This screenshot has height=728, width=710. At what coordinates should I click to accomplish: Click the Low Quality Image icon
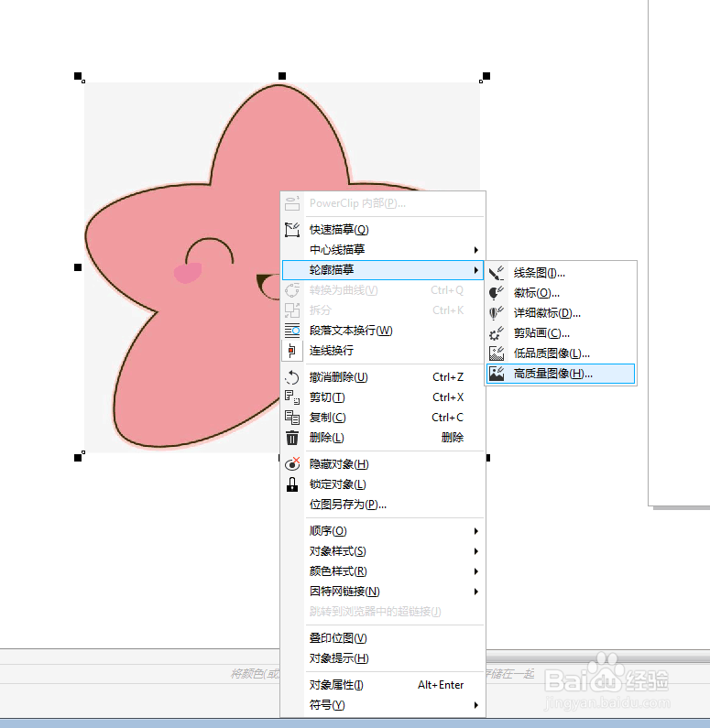497,353
